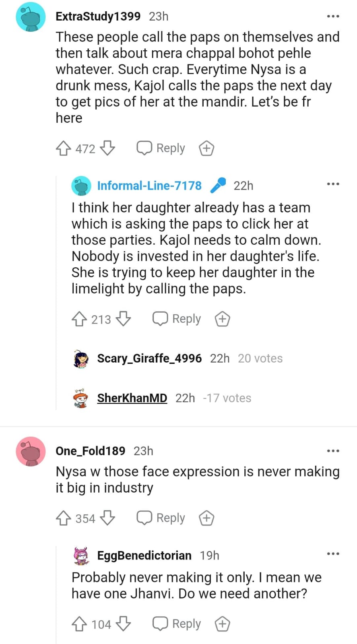The image size is (357, 644).
Task: View ExtraStudy1399's avatar
Action: click(31, 17)
